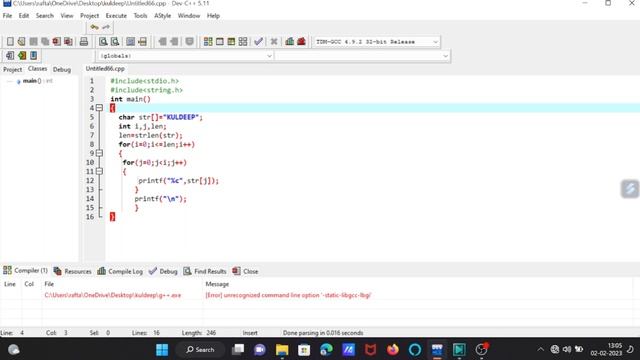Collapse the fold marker at line 9
The image size is (640, 360).
pos(99,153)
